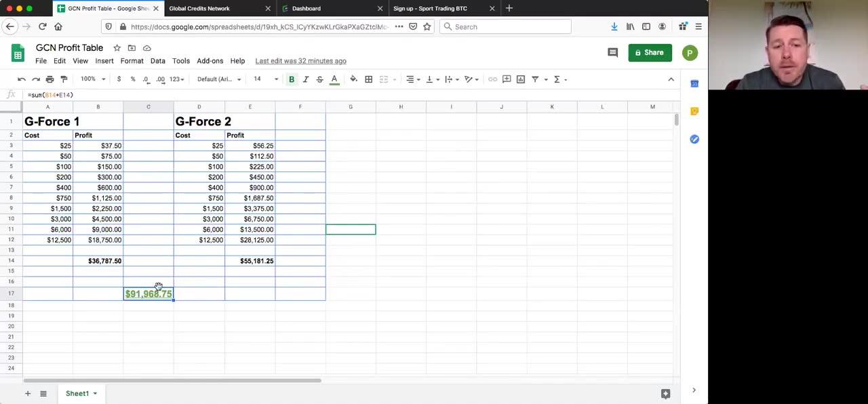Image resolution: width=868 pixels, height=404 pixels.
Task: Toggle bold formatting
Action: [x=292, y=79]
